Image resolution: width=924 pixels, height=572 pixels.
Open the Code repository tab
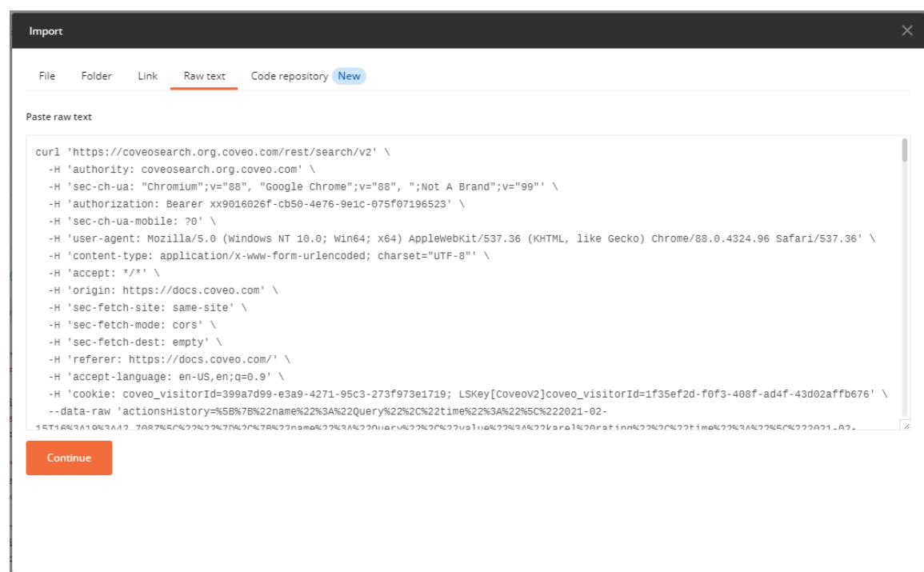coord(289,76)
